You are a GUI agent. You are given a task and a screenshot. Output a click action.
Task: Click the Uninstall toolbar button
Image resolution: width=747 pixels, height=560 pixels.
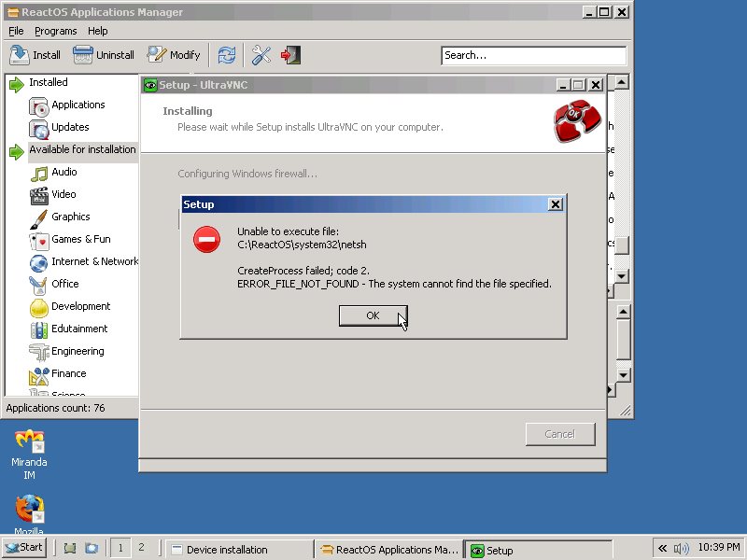[104, 55]
